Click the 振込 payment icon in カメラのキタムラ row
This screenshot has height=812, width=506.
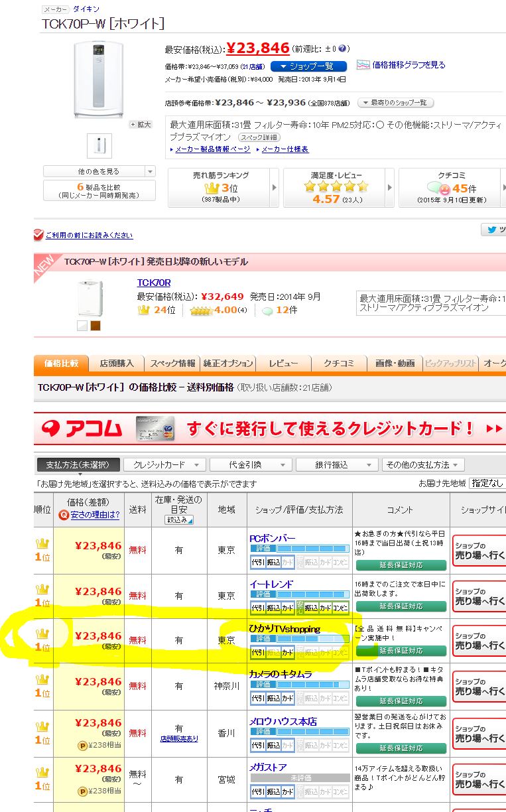click(273, 698)
